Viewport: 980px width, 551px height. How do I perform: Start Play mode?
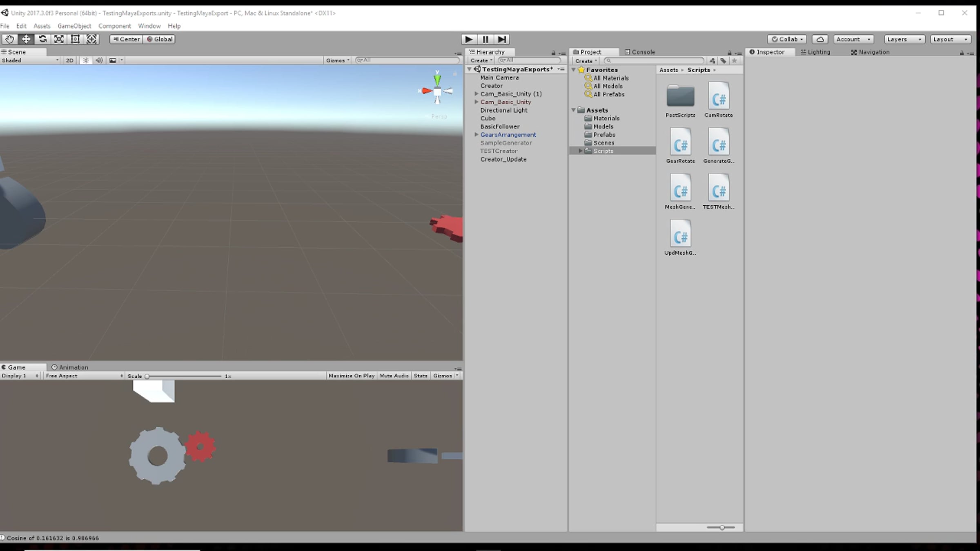tap(469, 39)
